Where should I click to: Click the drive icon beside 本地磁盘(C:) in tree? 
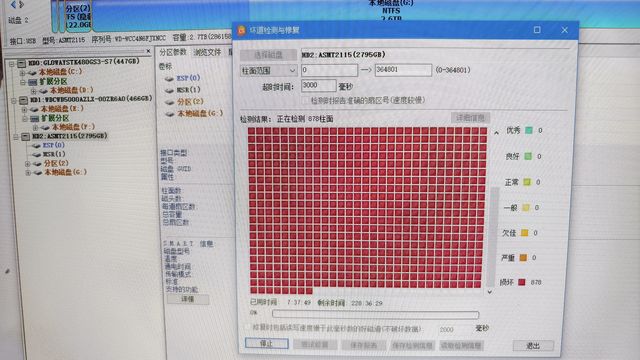(x=32, y=73)
